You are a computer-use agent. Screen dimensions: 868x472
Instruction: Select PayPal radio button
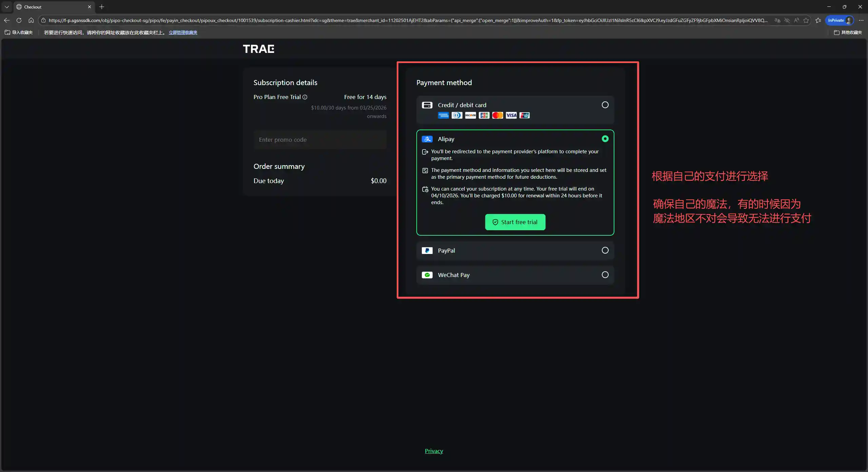605,250
